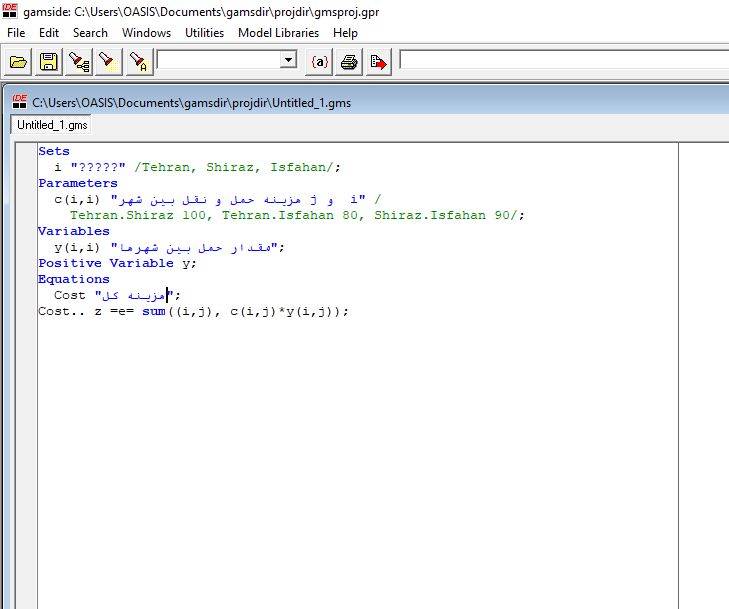Click the flashlight icon with letter A

click(x=139, y=62)
